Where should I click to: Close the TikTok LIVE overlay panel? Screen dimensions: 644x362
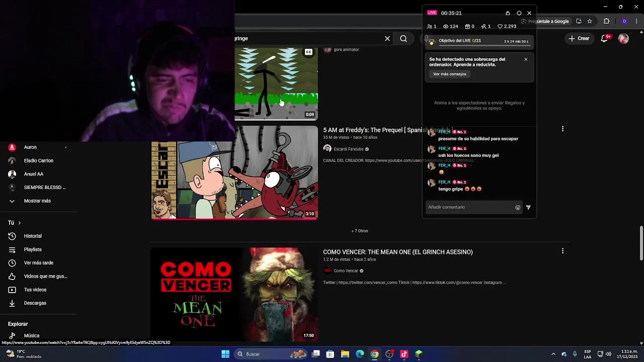tap(529, 13)
